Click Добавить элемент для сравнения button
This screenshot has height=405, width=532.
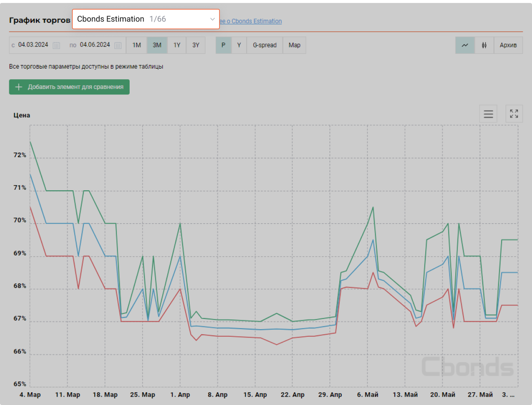69,87
